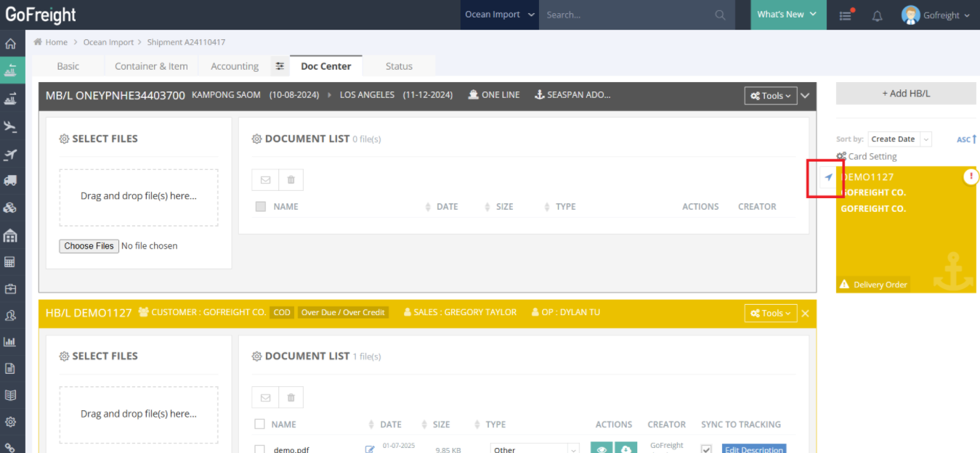Switch to the Container & Item tab
The width and height of the screenshot is (980, 453).
(151, 66)
